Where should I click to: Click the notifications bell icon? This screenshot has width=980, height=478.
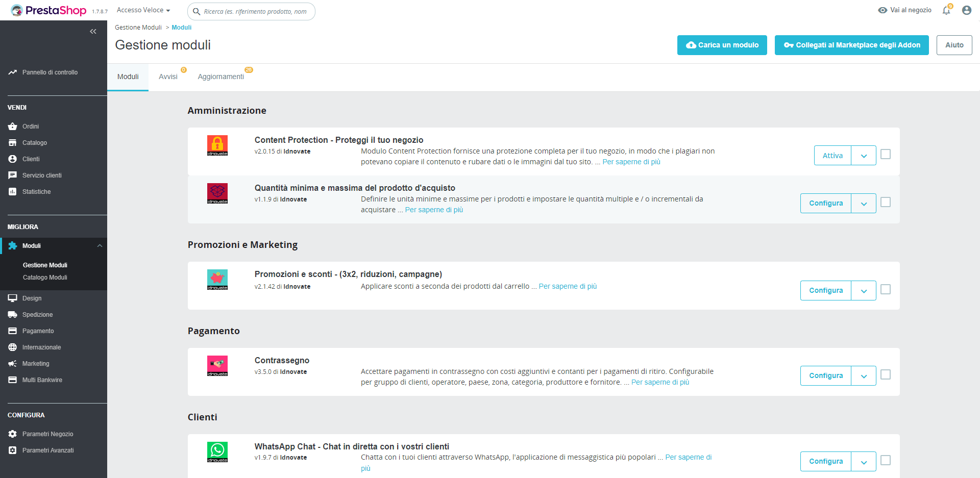[946, 10]
